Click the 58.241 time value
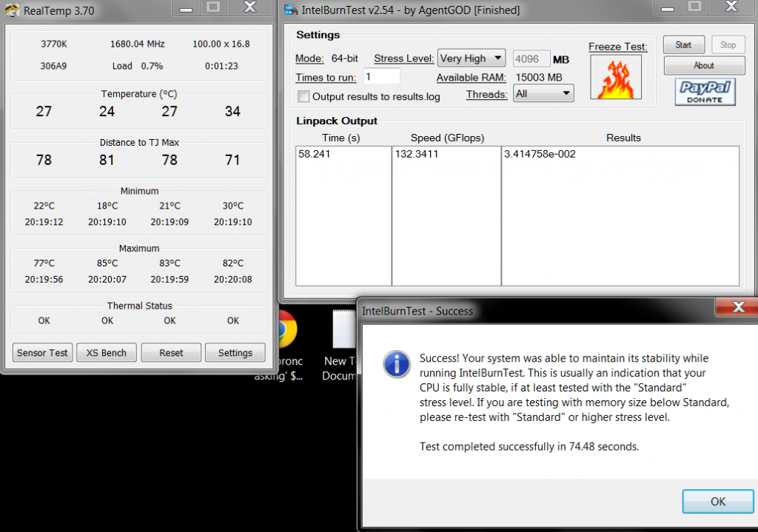This screenshot has height=532, width=758. pos(314,154)
